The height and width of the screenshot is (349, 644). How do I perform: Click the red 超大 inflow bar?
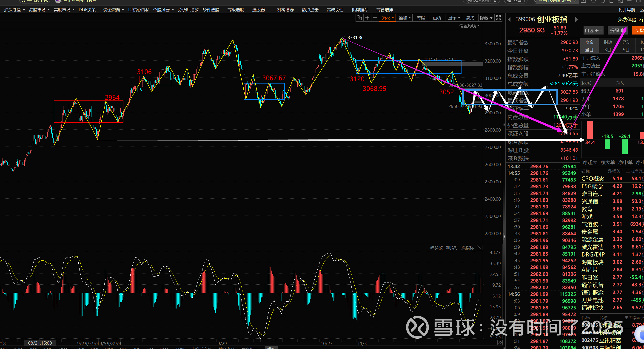(x=590, y=130)
